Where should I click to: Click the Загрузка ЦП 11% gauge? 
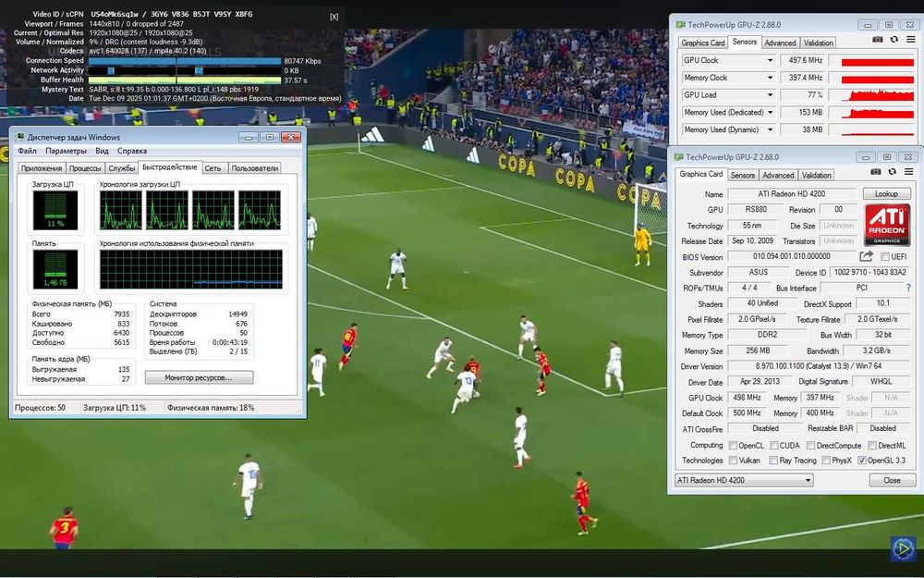[55, 210]
